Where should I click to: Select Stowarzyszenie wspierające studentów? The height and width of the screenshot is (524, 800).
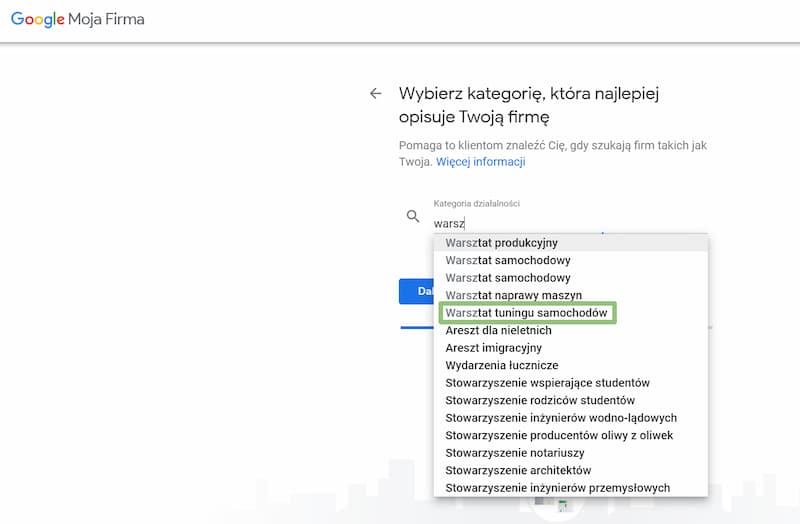coord(570,383)
